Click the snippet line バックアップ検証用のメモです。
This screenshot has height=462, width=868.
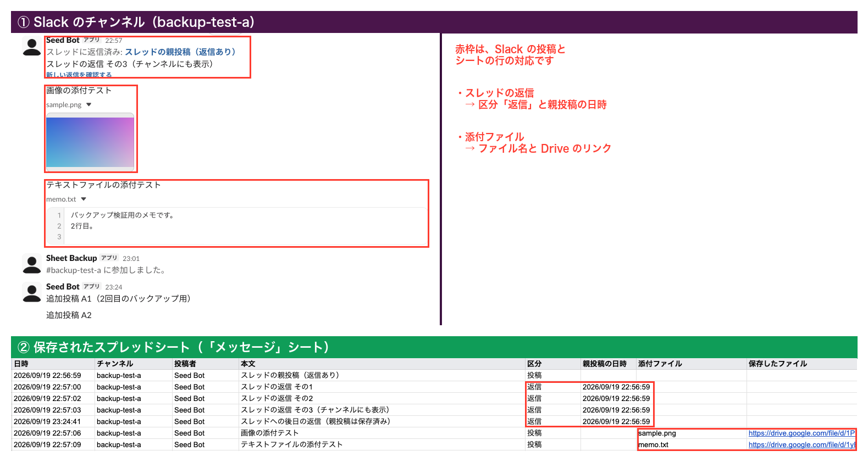pos(122,215)
